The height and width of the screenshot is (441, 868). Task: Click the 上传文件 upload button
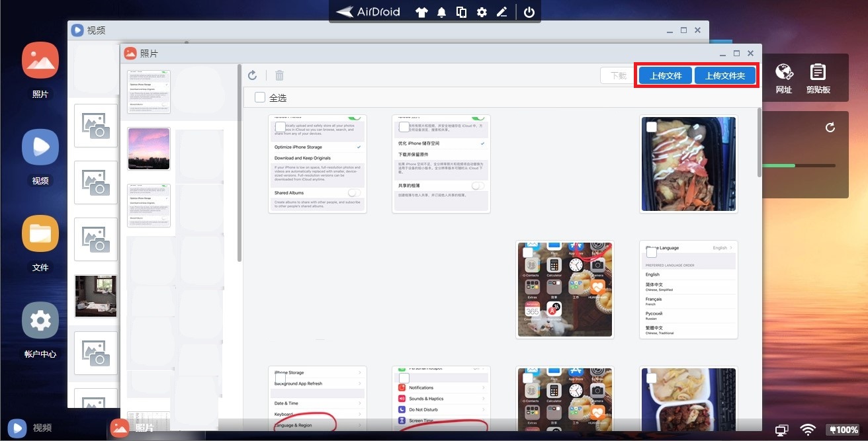[666, 75]
